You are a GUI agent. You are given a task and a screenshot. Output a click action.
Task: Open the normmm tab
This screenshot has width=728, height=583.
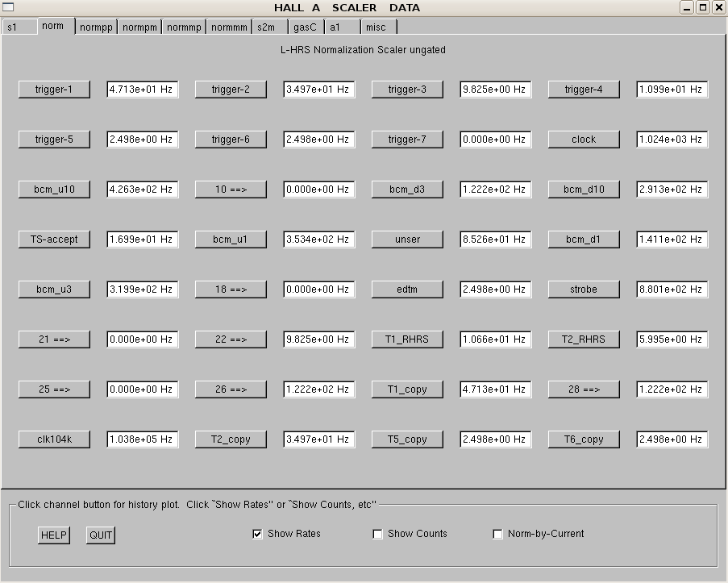coord(229,27)
